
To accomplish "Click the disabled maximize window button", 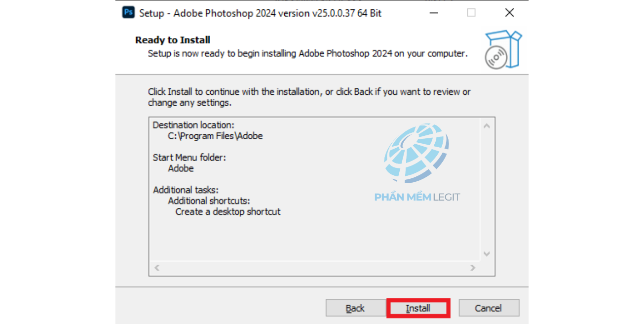I will click(471, 13).
